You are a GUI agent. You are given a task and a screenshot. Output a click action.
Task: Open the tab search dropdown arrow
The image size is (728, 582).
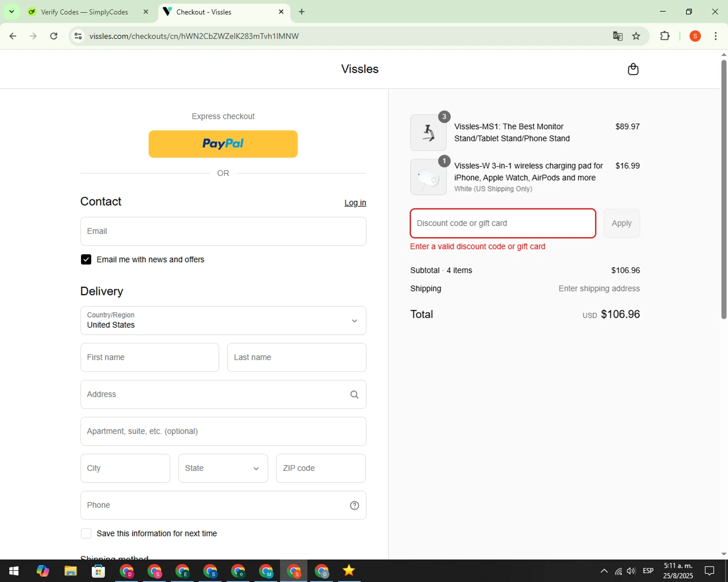tap(12, 12)
